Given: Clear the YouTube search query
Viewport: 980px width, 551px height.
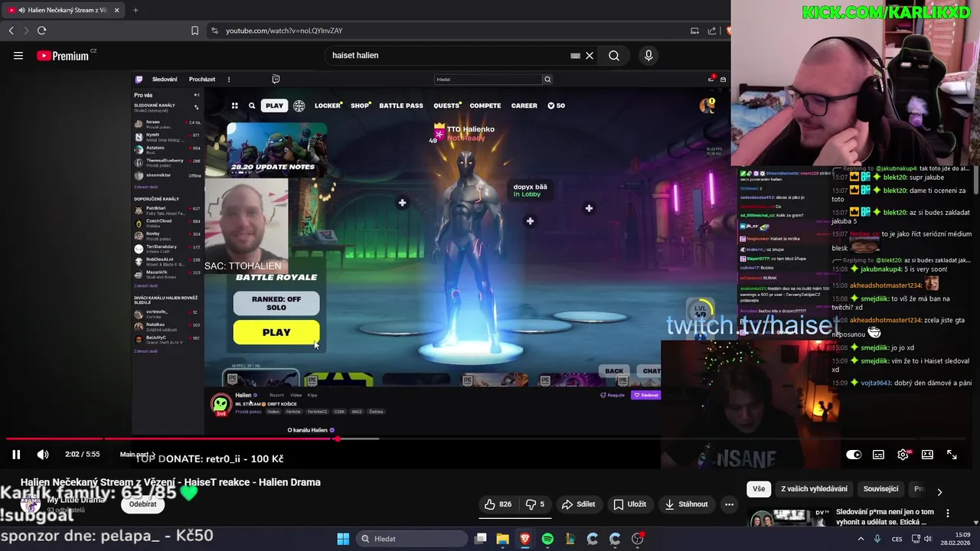Looking at the screenshot, I should click(x=590, y=55).
